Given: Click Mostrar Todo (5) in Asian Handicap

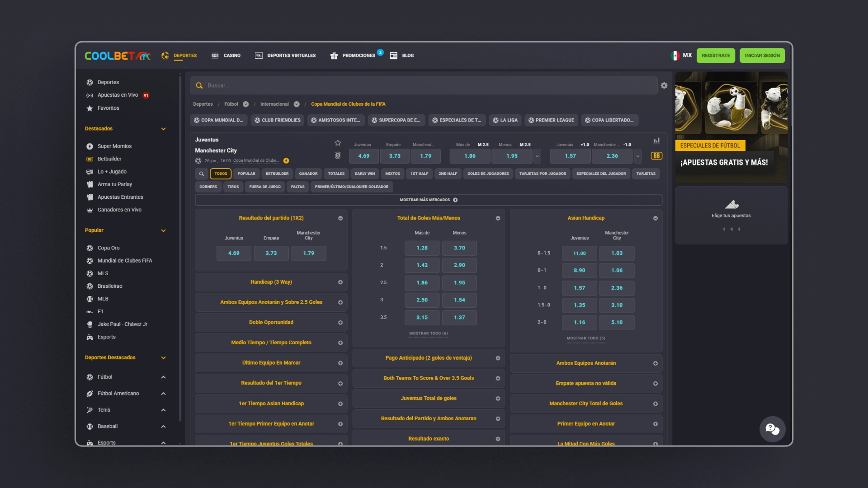Looking at the screenshot, I should tap(586, 338).
